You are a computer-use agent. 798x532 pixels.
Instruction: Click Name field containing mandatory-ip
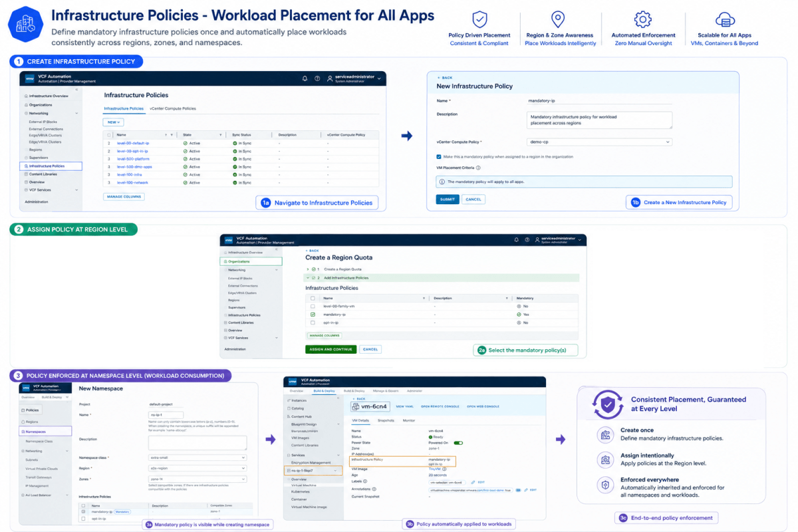(599, 101)
